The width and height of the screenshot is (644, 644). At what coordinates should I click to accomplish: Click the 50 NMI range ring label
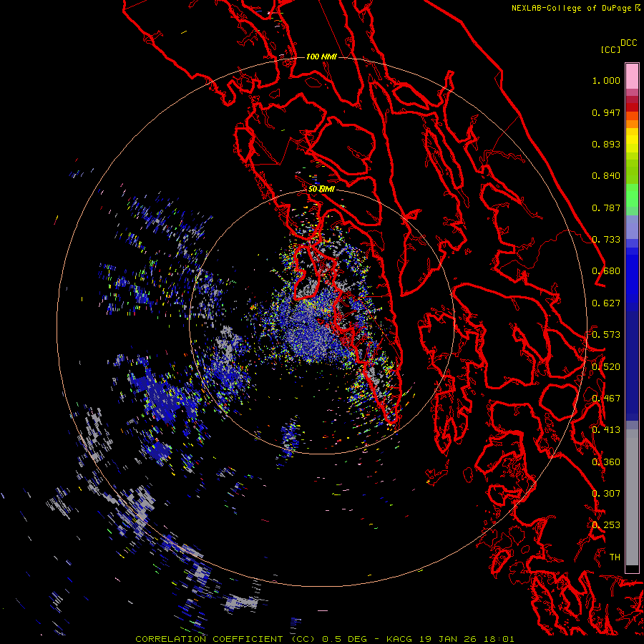pyautogui.click(x=321, y=190)
